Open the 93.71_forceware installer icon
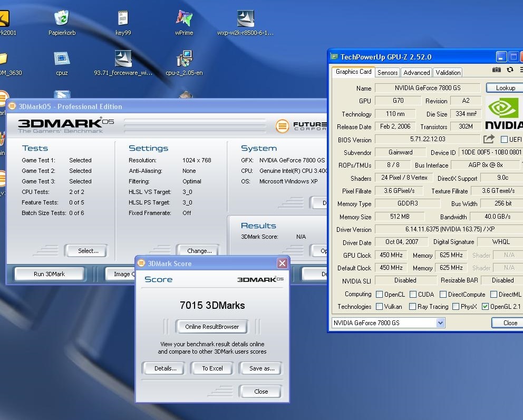 coord(123,60)
